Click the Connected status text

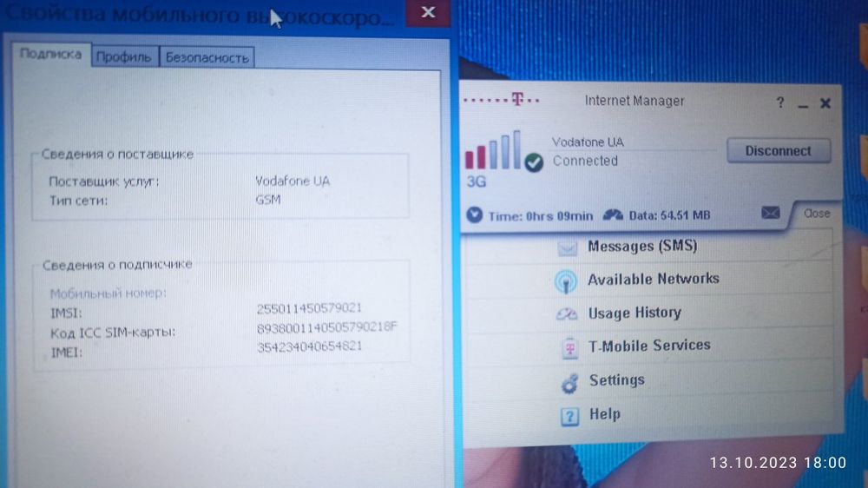point(585,161)
